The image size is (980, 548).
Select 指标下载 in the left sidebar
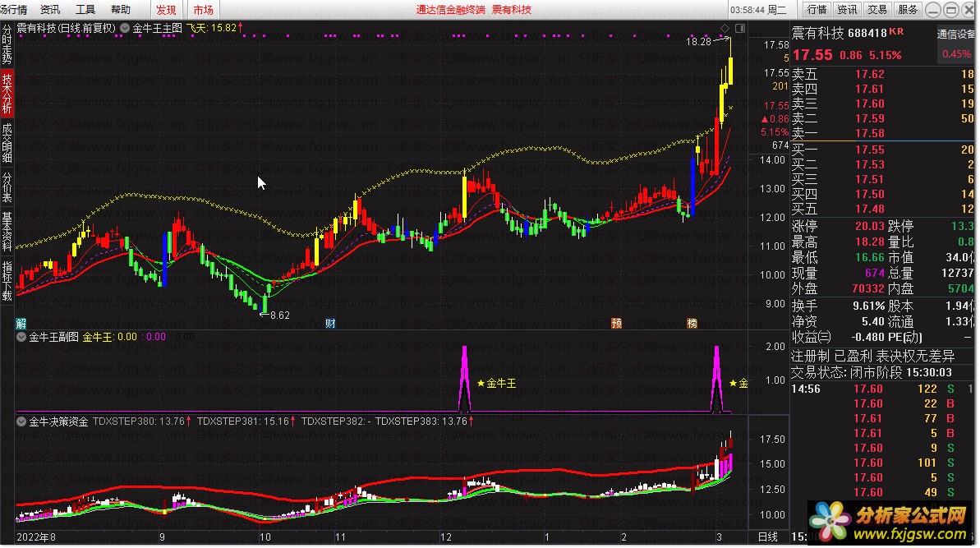(7, 280)
